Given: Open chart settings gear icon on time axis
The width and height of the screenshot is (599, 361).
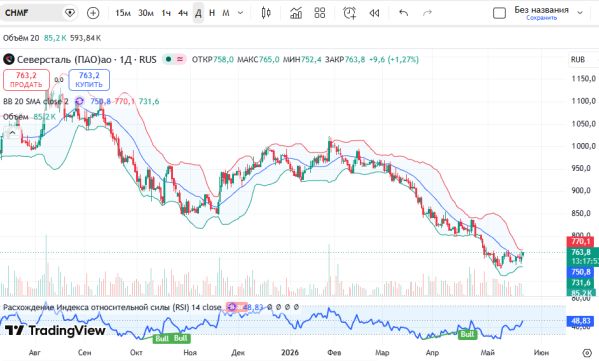Looking at the screenshot, I should click(587, 353).
